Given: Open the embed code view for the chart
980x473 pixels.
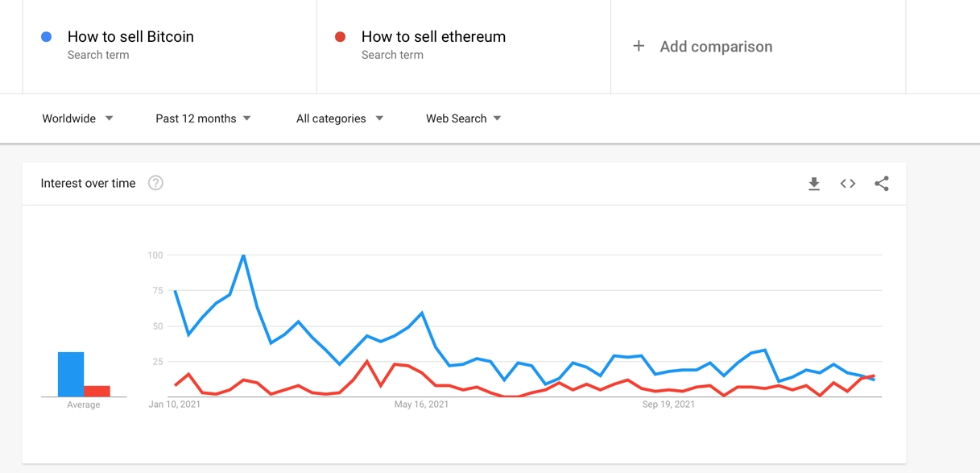Looking at the screenshot, I should pos(847,183).
